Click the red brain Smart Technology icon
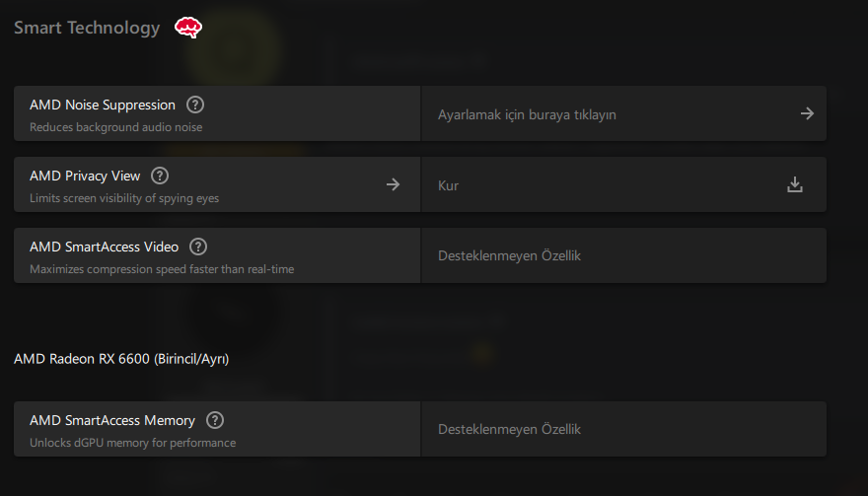 tap(188, 29)
